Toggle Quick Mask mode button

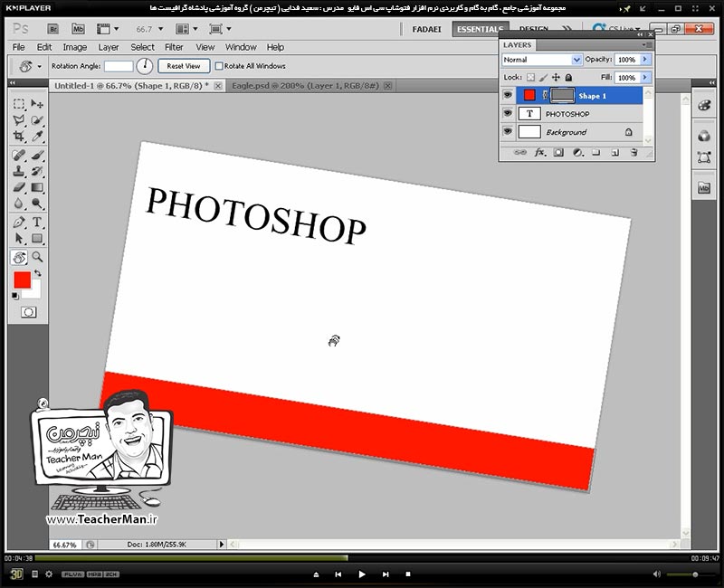coord(28,312)
